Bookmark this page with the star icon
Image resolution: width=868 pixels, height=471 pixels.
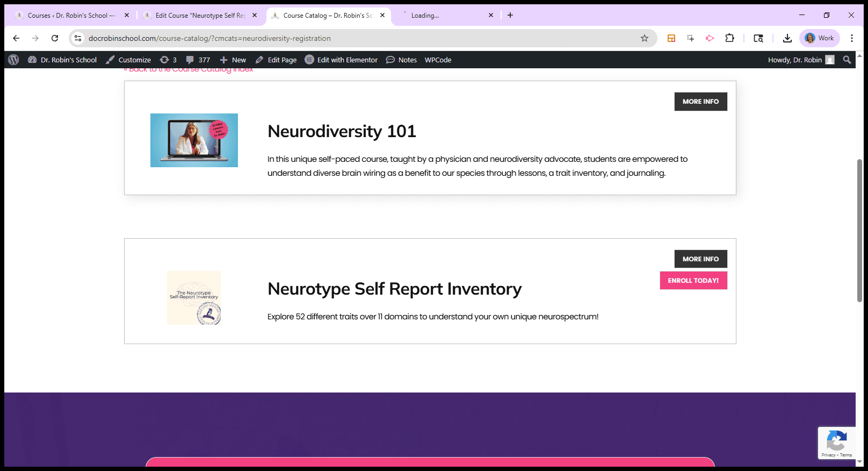pos(645,38)
